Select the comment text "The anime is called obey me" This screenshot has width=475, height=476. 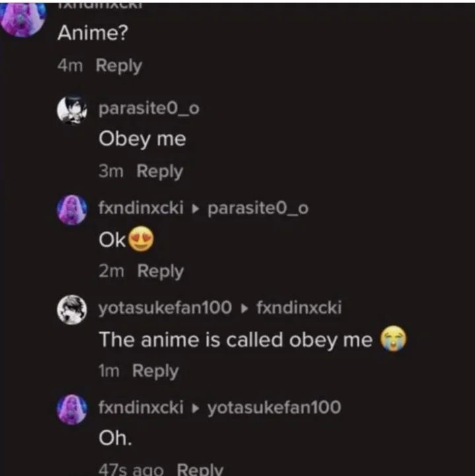click(x=236, y=340)
